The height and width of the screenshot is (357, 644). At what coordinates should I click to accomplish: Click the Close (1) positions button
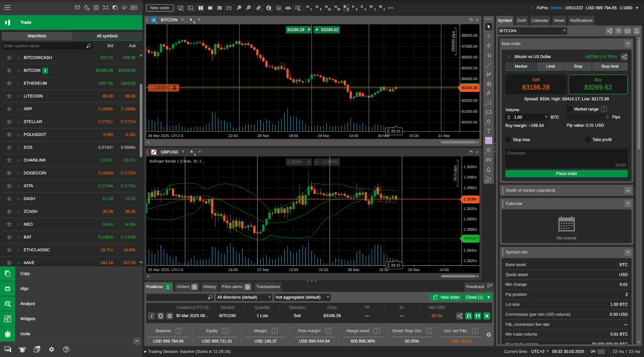click(474, 297)
